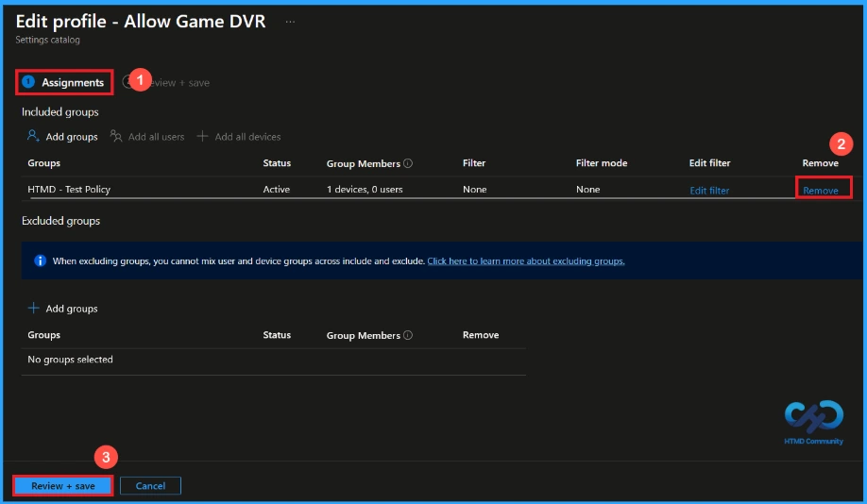Click the blue info icon in exclusion notice
Viewport: 867px width, 504px height.
pyautogui.click(x=40, y=260)
